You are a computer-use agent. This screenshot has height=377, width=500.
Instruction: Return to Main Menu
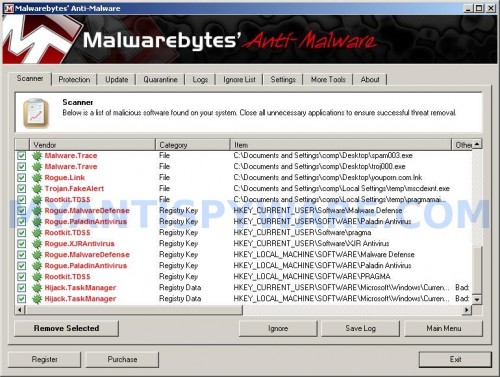tap(444, 328)
